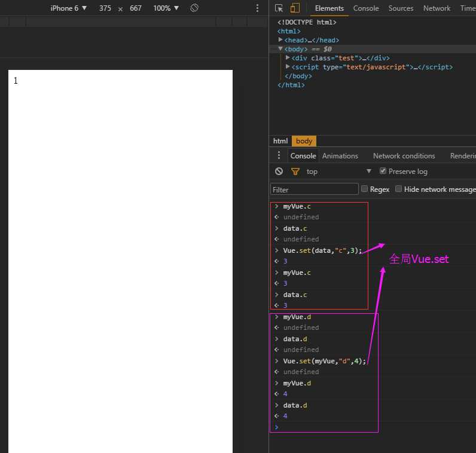Expand the div class test node
The height and width of the screenshot is (453, 476).
click(288, 57)
